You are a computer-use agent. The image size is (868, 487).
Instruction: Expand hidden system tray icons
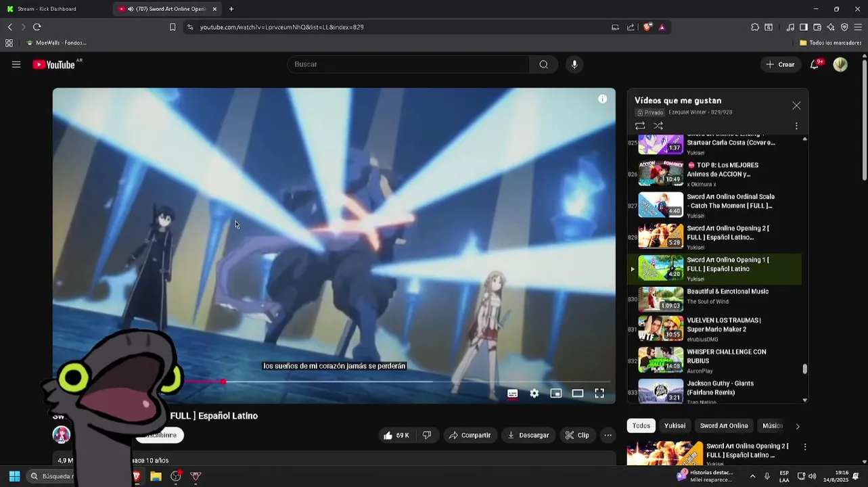tap(752, 476)
